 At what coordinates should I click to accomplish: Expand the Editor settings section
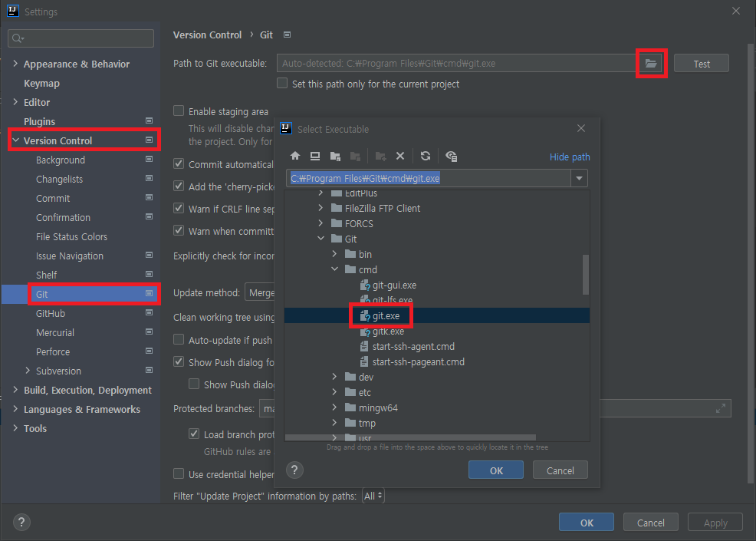15,102
